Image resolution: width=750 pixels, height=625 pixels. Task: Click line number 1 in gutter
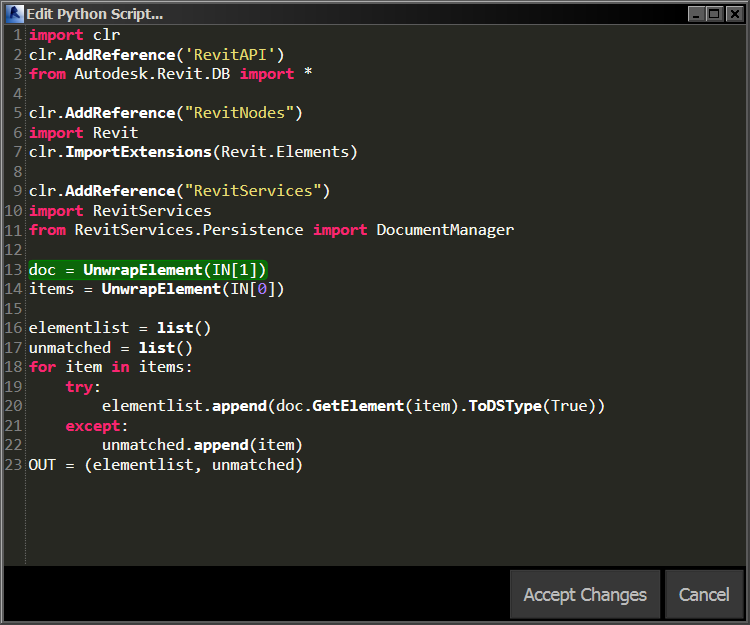[17, 35]
